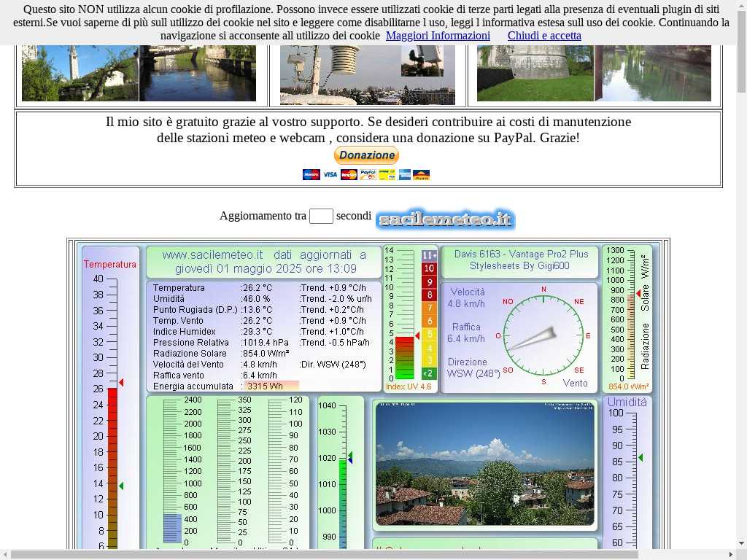Viewport: 747px width, 560px height.
Task: Click the bell tower photo thumbnail
Action: click(80, 73)
